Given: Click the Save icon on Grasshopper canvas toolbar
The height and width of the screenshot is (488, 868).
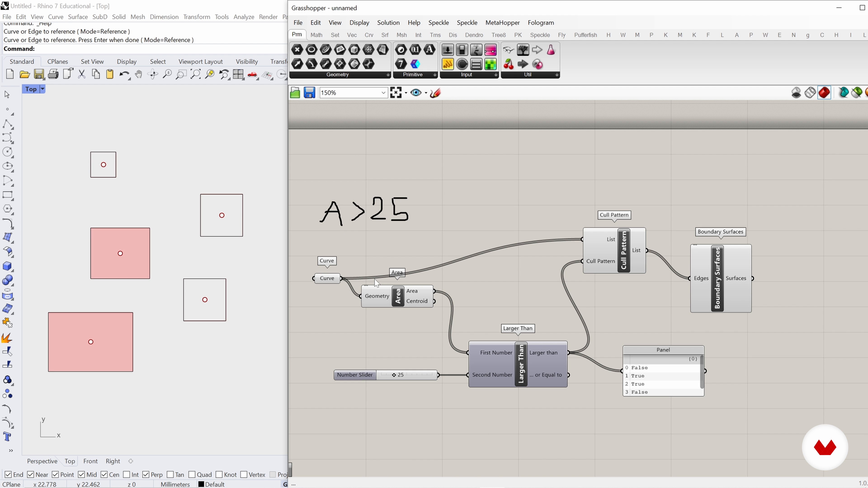Looking at the screenshot, I should pyautogui.click(x=309, y=93).
